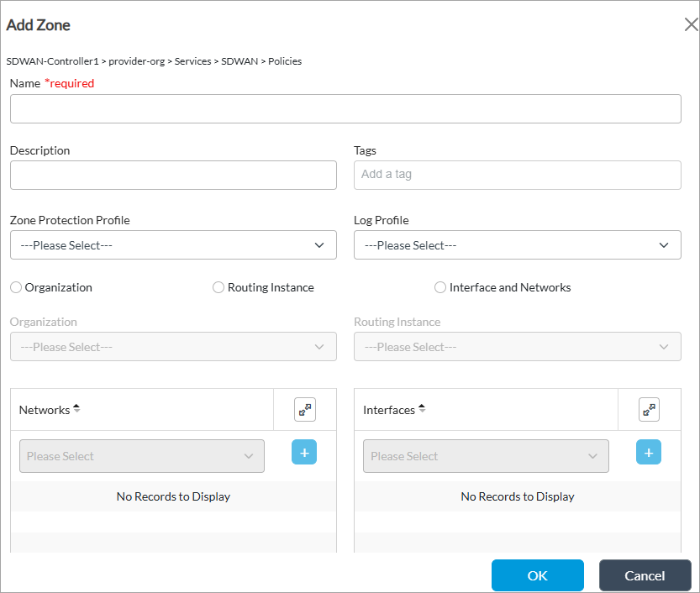Open the Zone Protection Profile dropdown
Screen dimensions: 700x593
[173, 245]
